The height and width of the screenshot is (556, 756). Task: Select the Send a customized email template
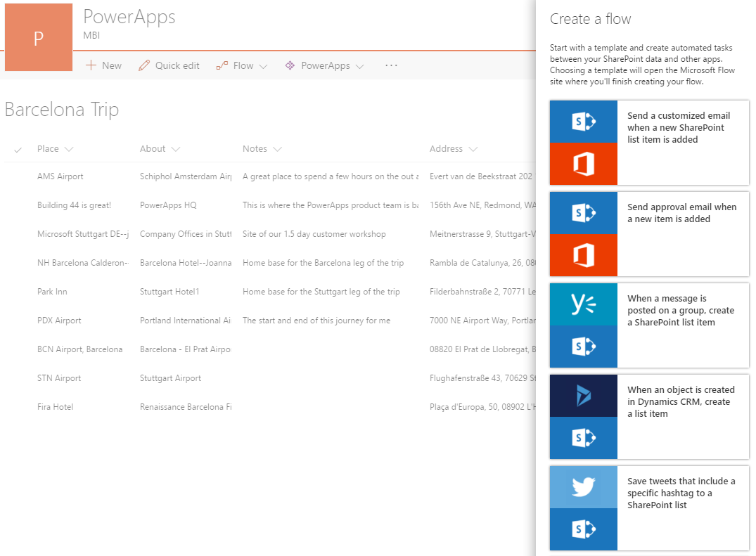coord(648,143)
